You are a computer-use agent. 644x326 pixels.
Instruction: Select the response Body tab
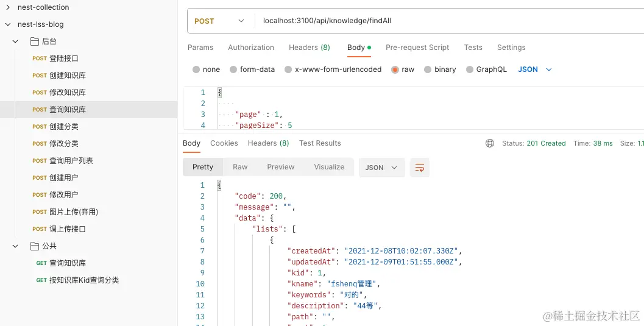coord(191,143)
